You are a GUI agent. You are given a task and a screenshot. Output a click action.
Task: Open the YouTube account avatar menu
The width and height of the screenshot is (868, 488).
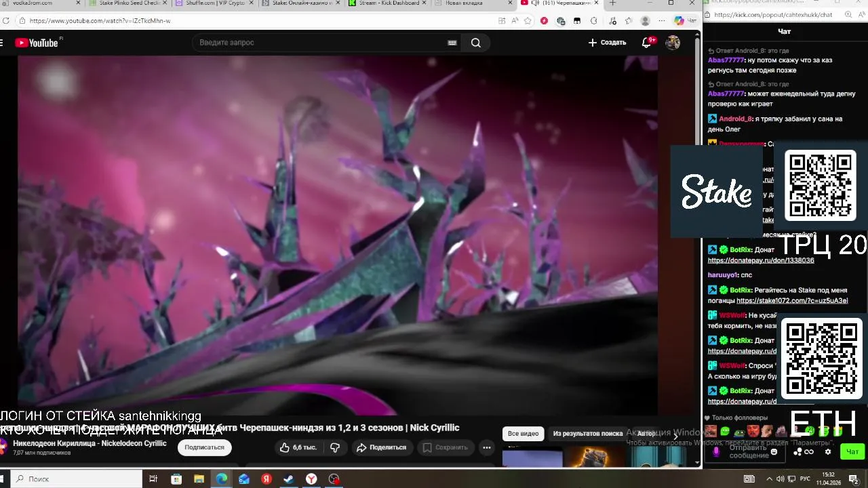tap(673, 43)
